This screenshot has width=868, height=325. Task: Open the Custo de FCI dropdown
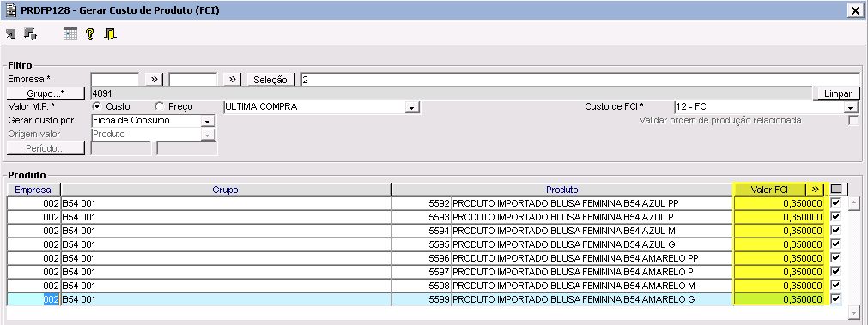point(851,108)
